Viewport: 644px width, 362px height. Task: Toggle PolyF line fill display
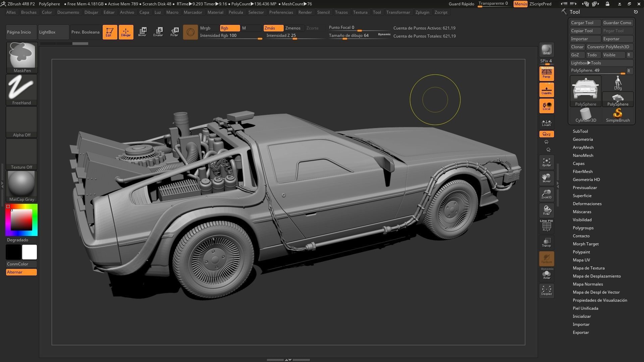(546, 226)
